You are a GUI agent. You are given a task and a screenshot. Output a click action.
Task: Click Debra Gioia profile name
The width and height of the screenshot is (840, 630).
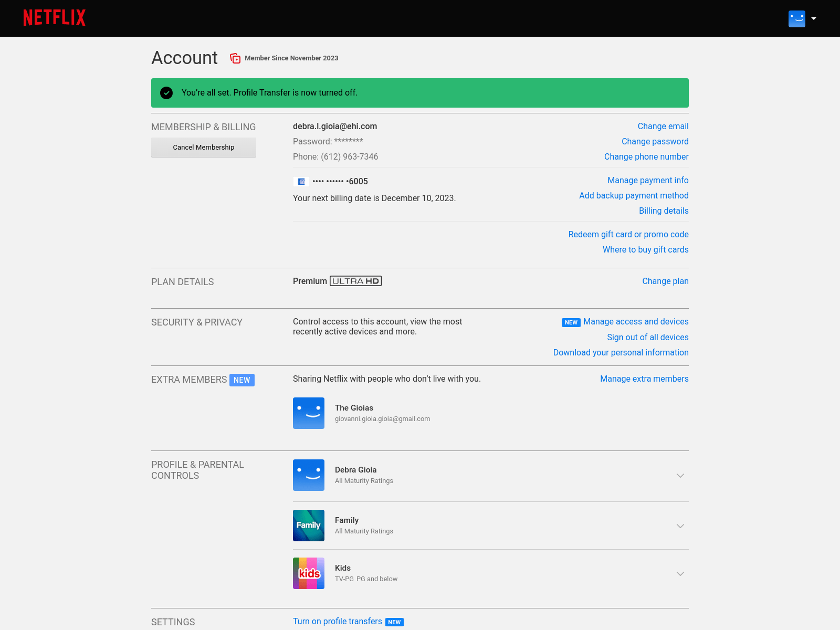tap(355, 470)
